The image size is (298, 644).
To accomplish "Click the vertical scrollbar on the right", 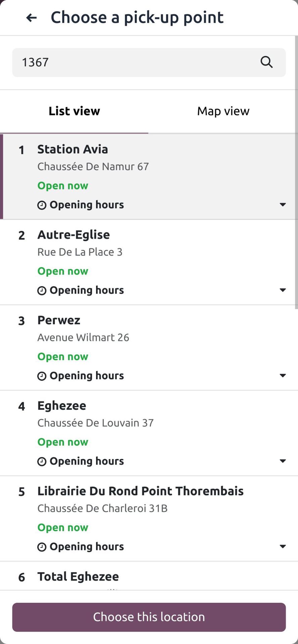I will [296, 173].
